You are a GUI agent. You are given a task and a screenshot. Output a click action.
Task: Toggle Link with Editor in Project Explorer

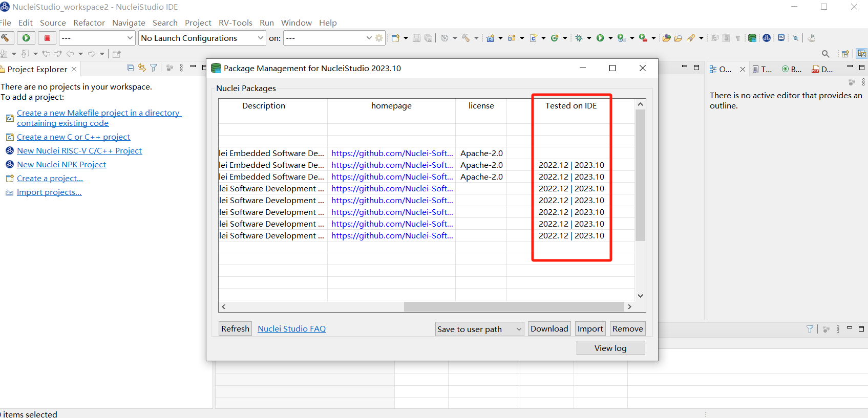(x=142, y=68)
